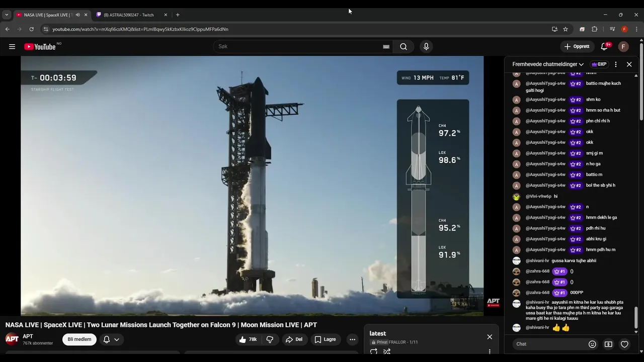This screenshot has height=362, width=644.
Task: View site information icon in address bar
Action: point(46,29)
